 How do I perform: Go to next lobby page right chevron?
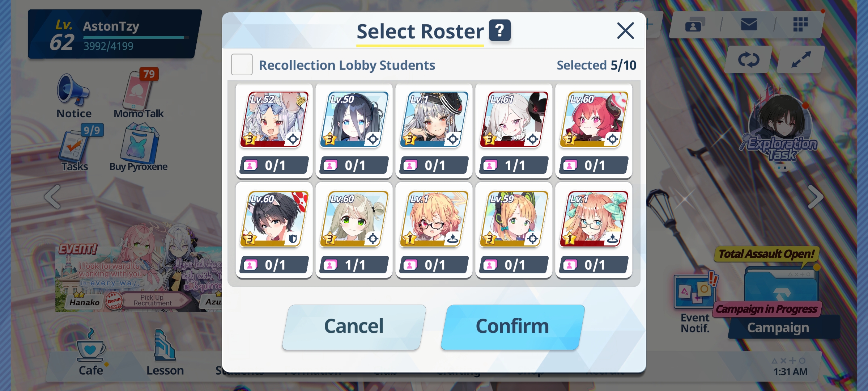tap(816, 197)
